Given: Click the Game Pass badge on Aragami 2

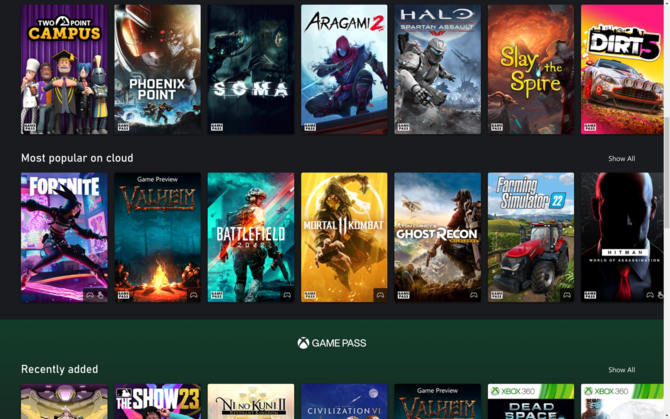Looking at the screenshot, I should 310,127.
